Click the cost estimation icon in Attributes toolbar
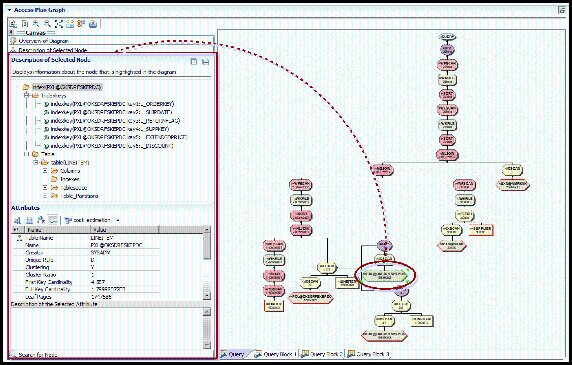Image resolution: width=572 pixels, height=365 pixels. pos(67,220)
